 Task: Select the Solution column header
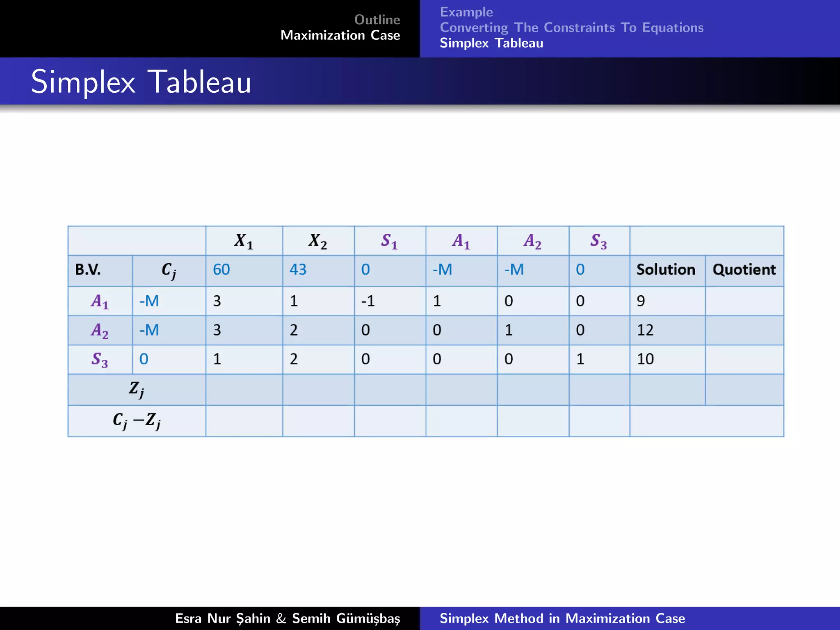(x=665, y=269)
